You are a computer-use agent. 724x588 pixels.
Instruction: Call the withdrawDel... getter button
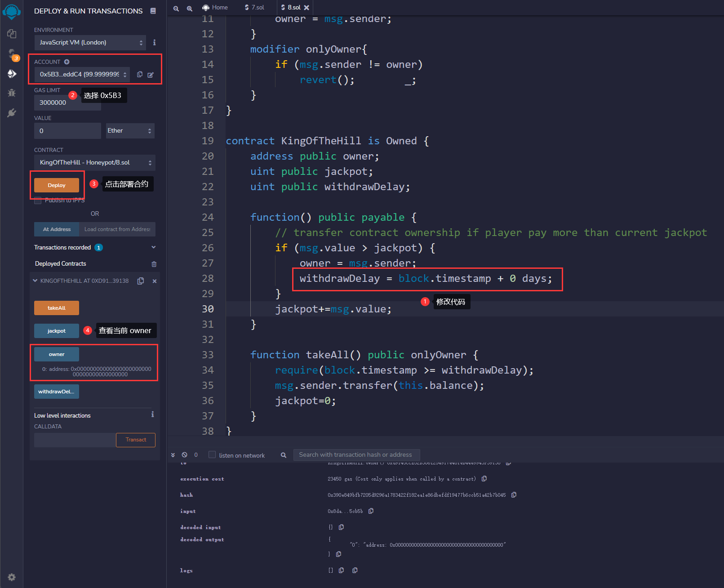point(57,392)
